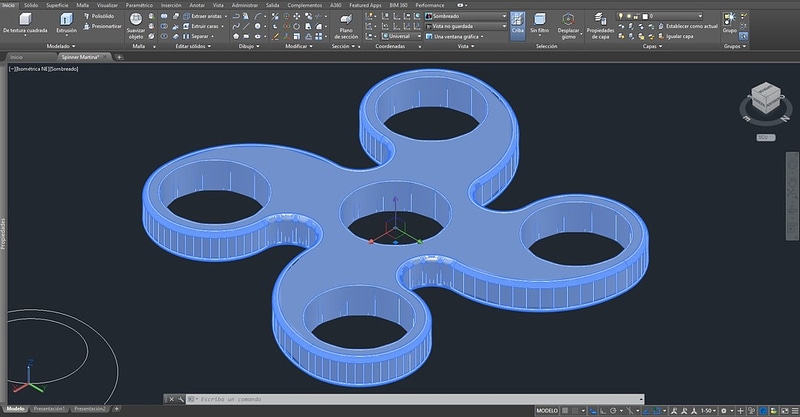Toggle grid display in status bar

(x=565, y=410)
